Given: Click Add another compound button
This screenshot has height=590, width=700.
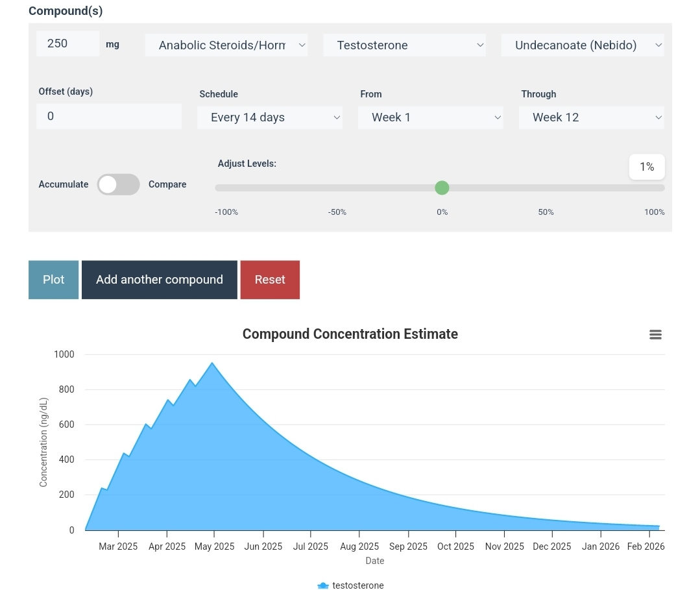Looking at the screenshot, I should point(159,280).
